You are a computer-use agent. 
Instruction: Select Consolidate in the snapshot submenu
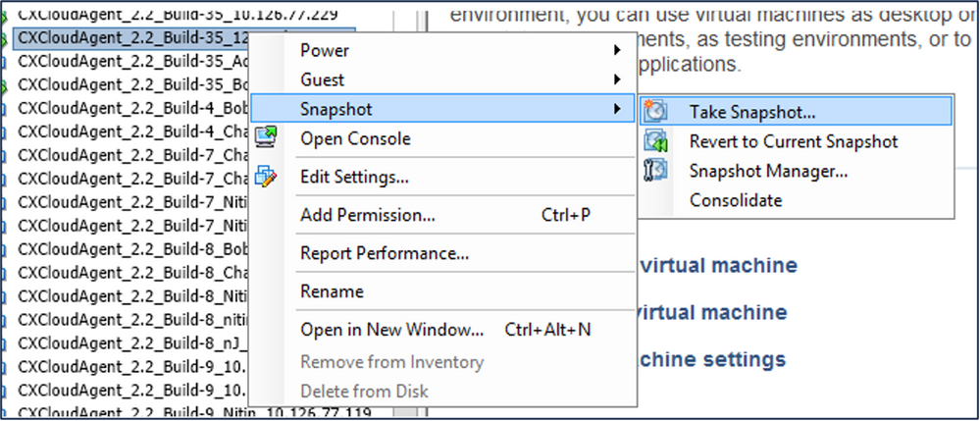coord(736,200)
